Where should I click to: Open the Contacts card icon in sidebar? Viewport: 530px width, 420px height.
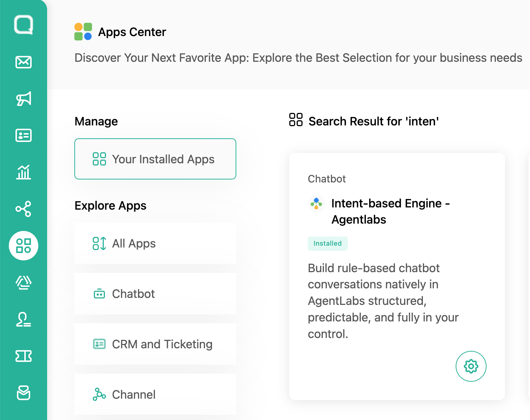(24, 135)
